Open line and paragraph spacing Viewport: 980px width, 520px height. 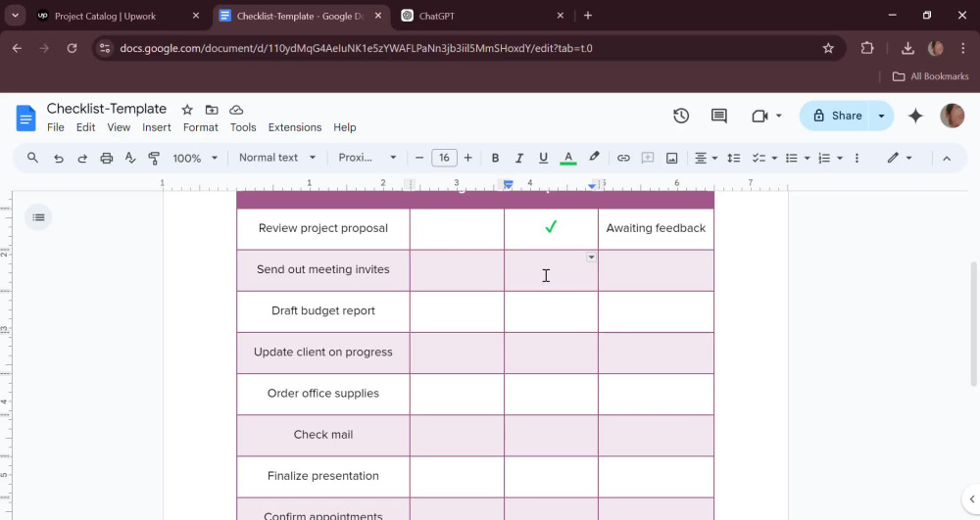tap(734, 158)
